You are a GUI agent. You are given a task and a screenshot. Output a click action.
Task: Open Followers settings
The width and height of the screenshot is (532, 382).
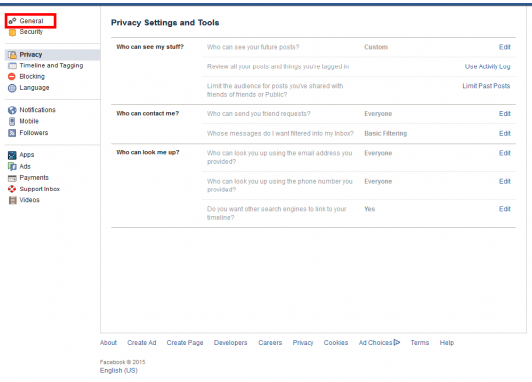(x=34, y=133)
